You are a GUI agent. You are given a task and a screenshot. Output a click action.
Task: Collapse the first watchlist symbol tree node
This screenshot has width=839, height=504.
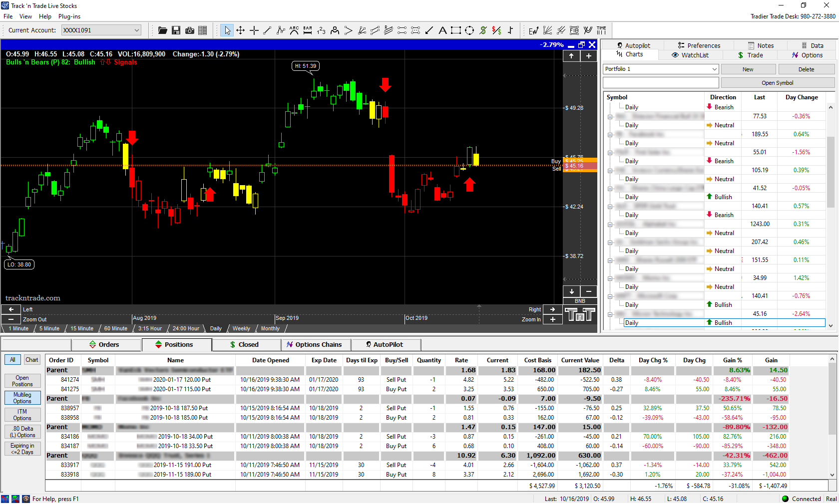pyautogui.click(x=610, y=117)
